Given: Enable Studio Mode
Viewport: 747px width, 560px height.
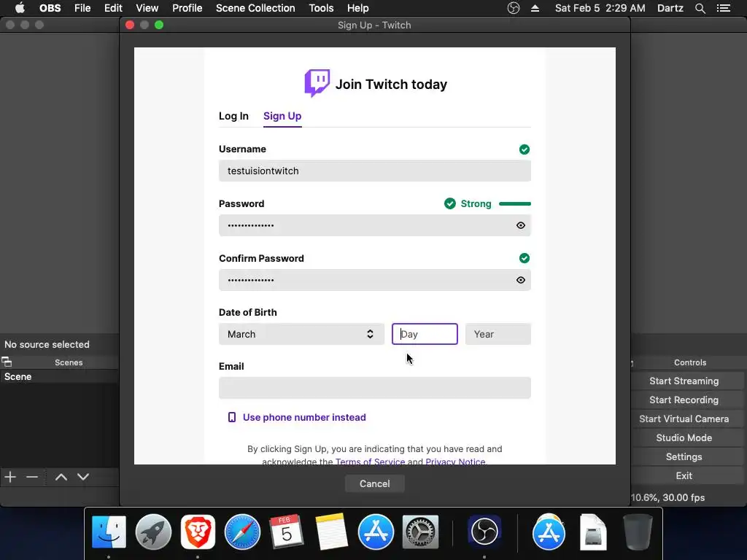Looking at the screenshot, I should point(684,437).
